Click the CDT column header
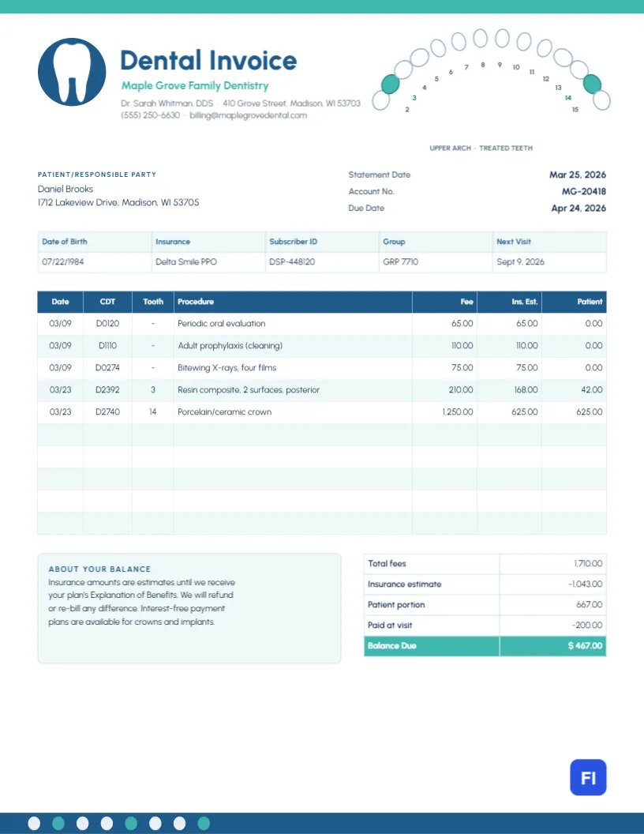 (107, 302)
